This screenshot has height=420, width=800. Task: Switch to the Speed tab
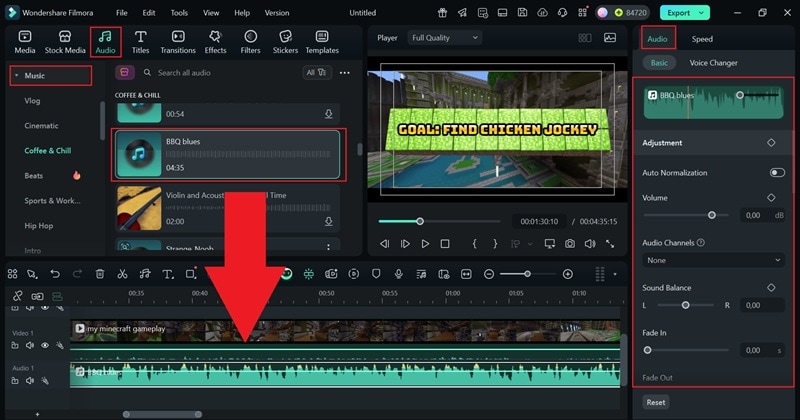702,39
